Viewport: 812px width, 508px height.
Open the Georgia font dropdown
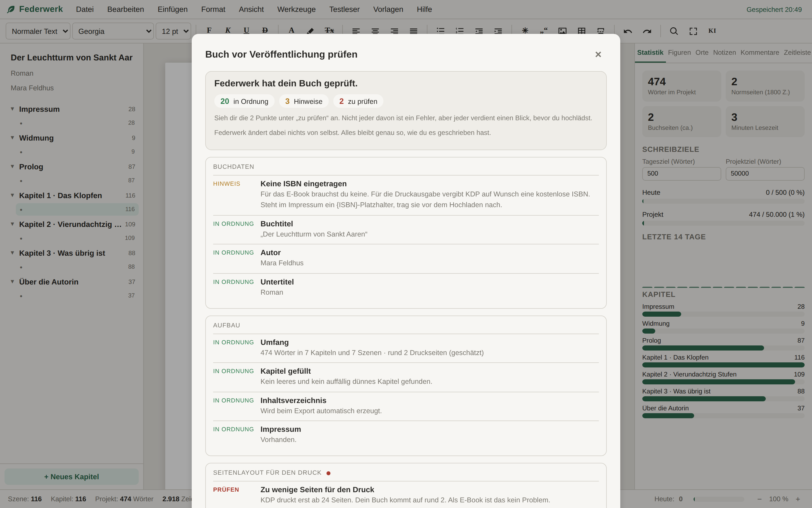point(113,31)
